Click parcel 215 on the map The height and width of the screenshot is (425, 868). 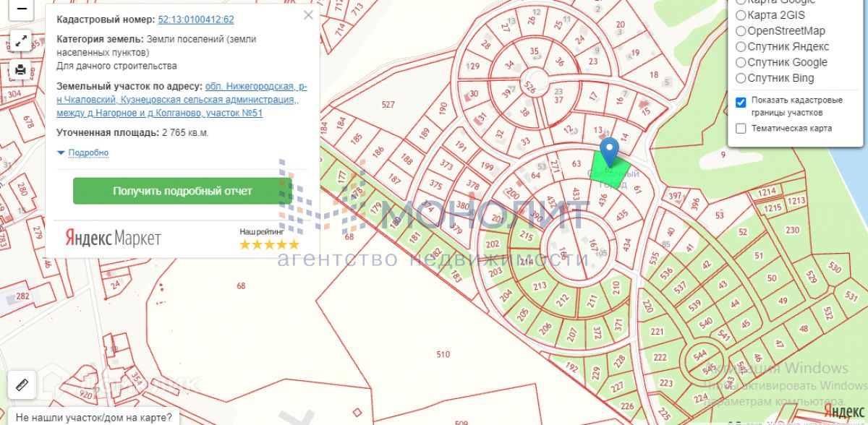[x=527, y=236]
